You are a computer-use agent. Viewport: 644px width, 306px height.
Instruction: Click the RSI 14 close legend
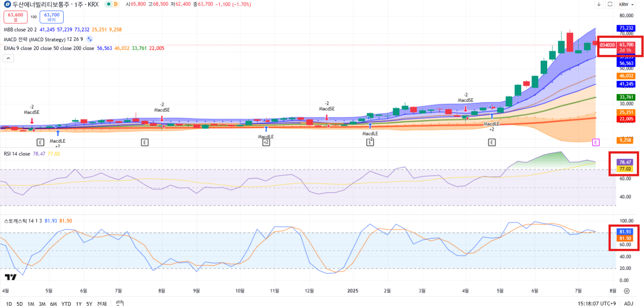coord(17,154)
